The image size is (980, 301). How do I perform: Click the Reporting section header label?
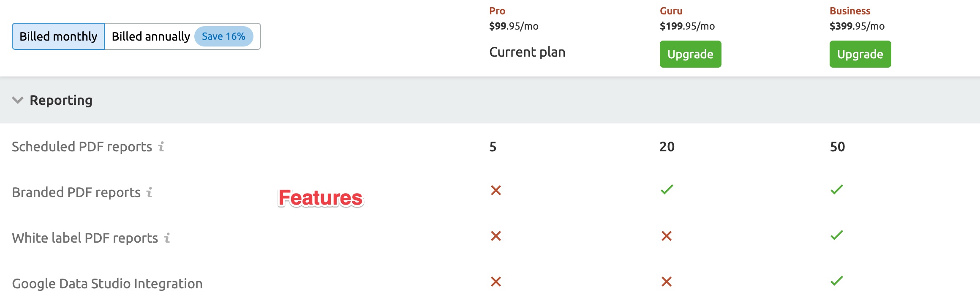coord(61,100)
